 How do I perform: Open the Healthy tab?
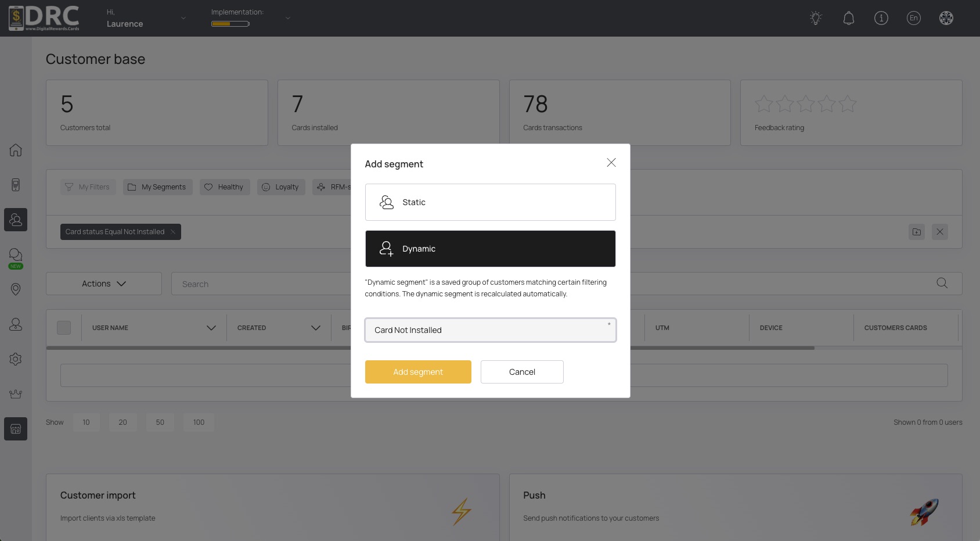coord(225,187)
